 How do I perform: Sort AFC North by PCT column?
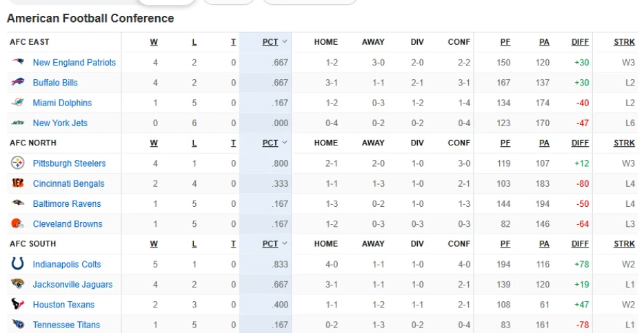point(270,143)
